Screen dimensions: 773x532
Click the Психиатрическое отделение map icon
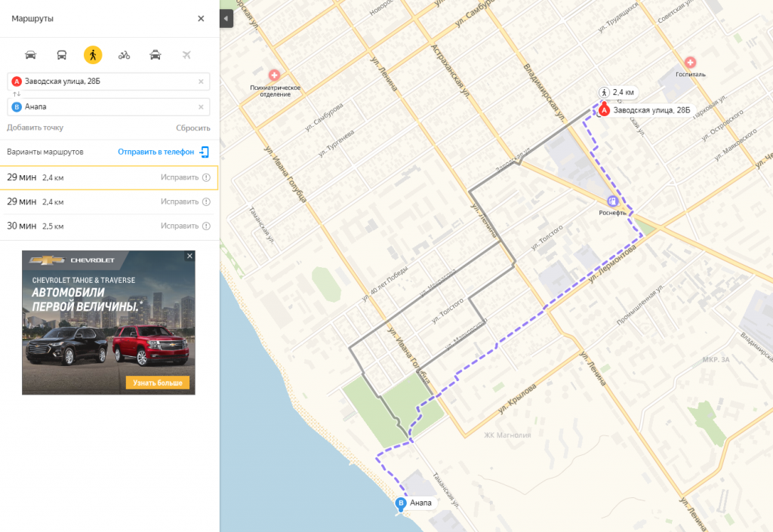point(274,75)
